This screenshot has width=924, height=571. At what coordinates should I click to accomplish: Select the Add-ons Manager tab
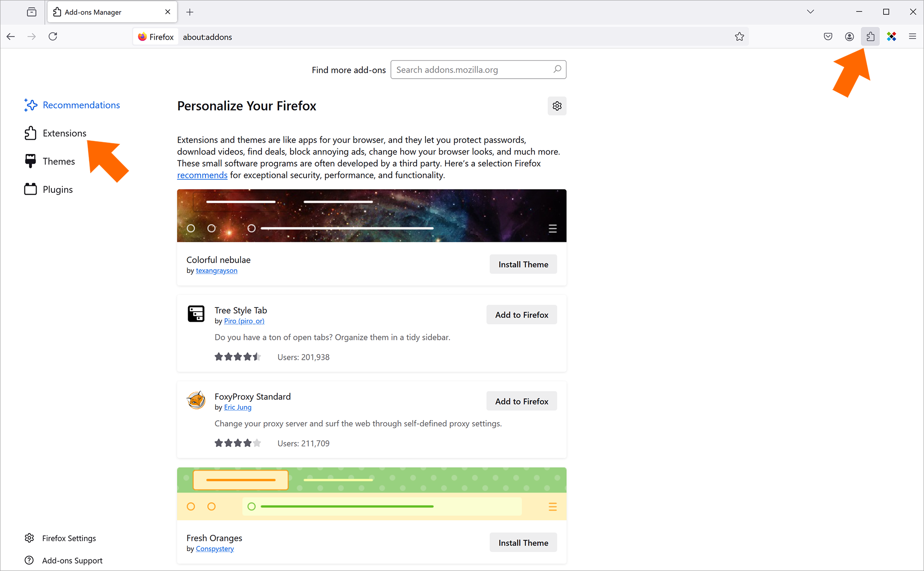coord(112,12)
